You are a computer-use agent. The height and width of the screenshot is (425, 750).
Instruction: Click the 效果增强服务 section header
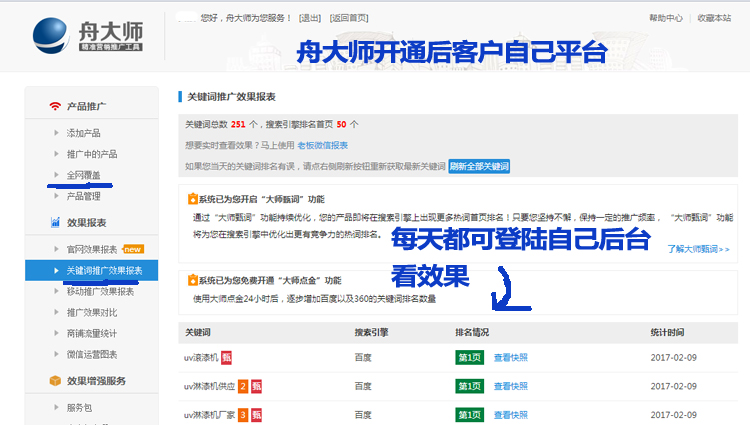96,381
